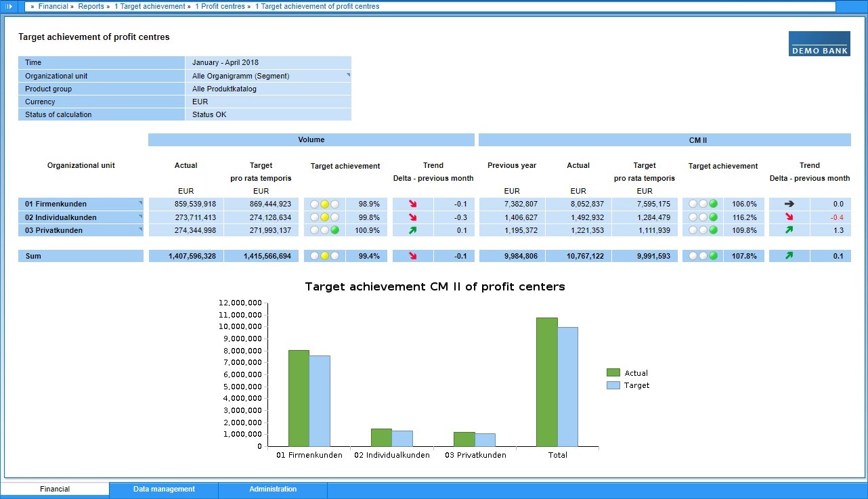Click the green Actual bar for Total
The image size is (868, 499).
[x=547, y=382]
